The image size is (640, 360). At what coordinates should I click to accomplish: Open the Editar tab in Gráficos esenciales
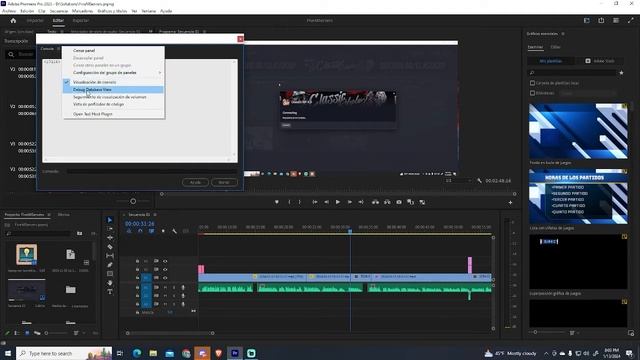pyautogui.click(x=556, y=47)
